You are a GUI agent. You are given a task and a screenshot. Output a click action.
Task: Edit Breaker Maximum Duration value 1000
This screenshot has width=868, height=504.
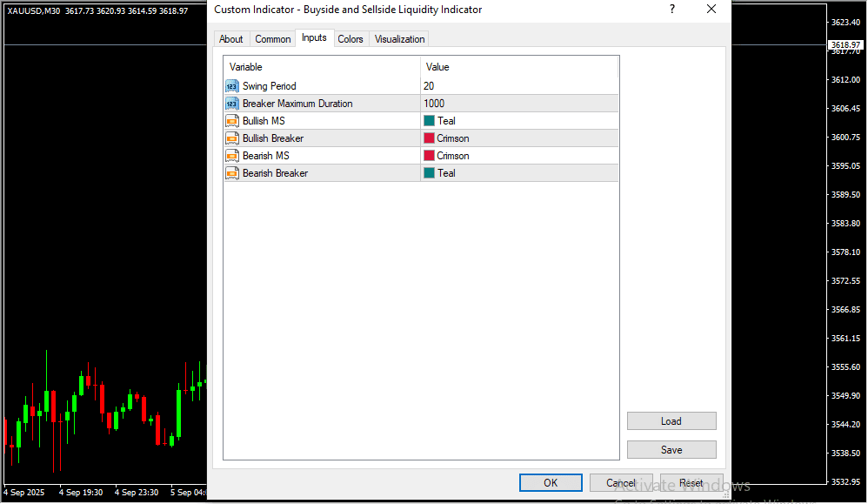pyautogui.click(x=518, y=104)
